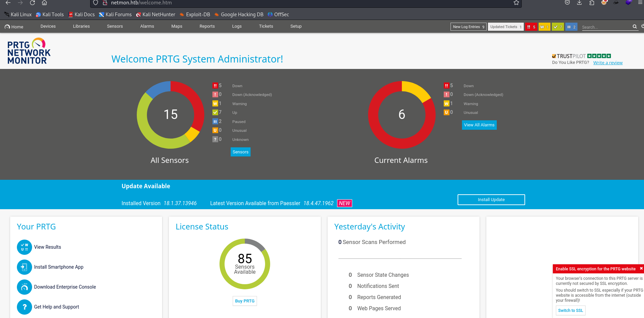
Task: Click the View Results link text
Action: coord(48,247)
